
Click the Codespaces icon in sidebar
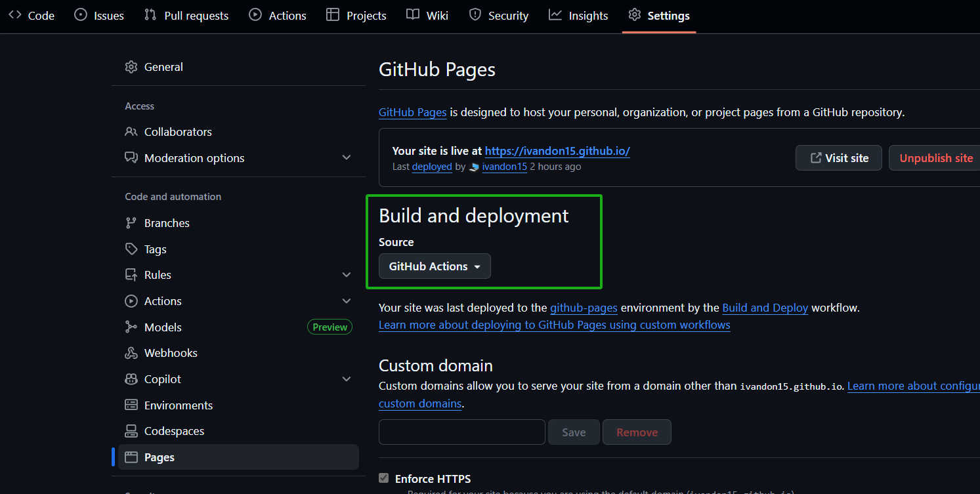pos(131,431)
